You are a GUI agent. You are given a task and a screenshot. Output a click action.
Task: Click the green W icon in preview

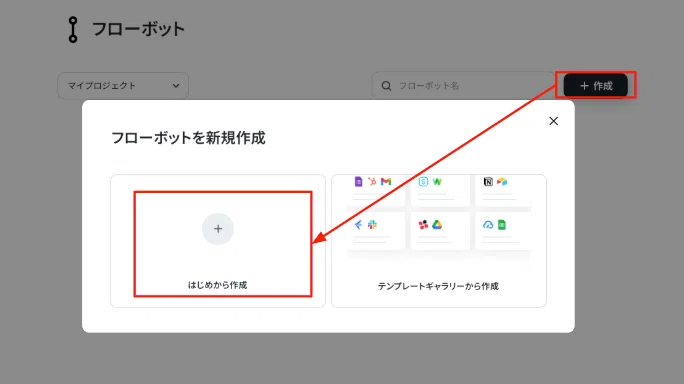coord(437,182)
